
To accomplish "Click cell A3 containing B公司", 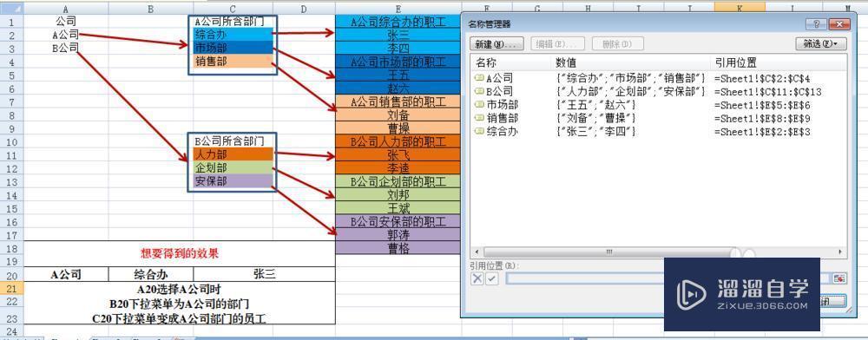I will click(66, 48).
